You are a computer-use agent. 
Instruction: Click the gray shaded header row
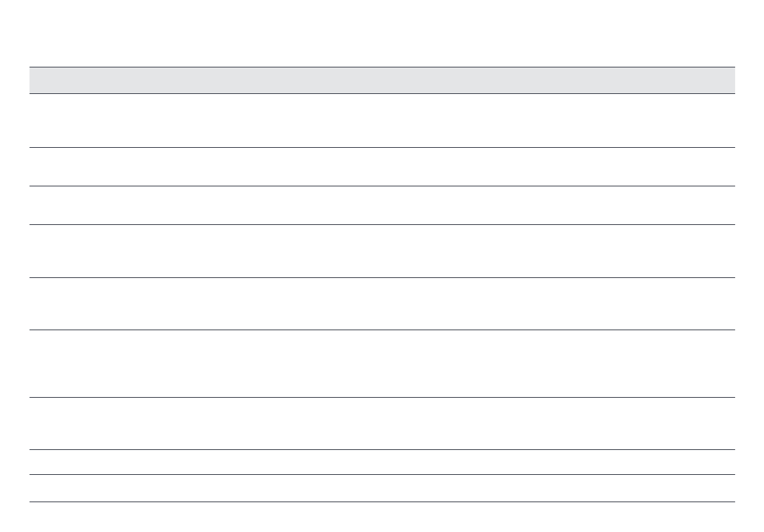382,80
